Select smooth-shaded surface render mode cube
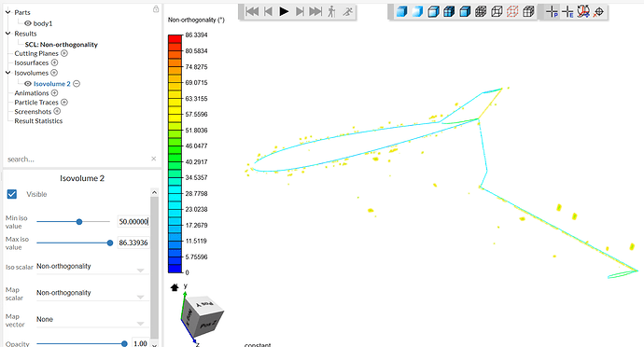The height and width of the screenshot is (347, 644). point(417,11)
